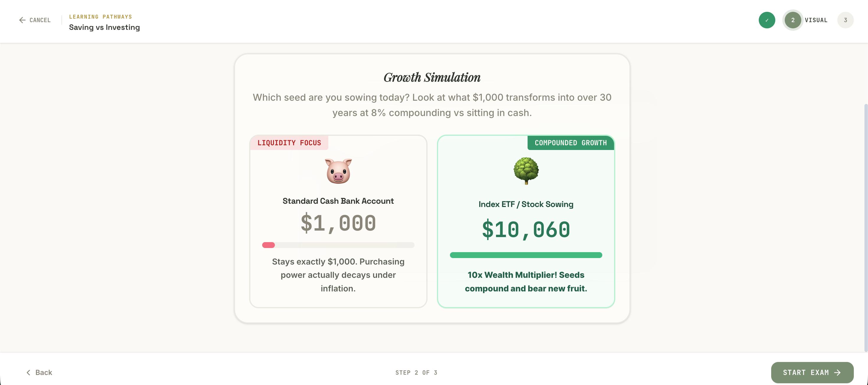The image size is (868, 385).
Task: Click the completed step checkmark circle
Action: point(767,20)
